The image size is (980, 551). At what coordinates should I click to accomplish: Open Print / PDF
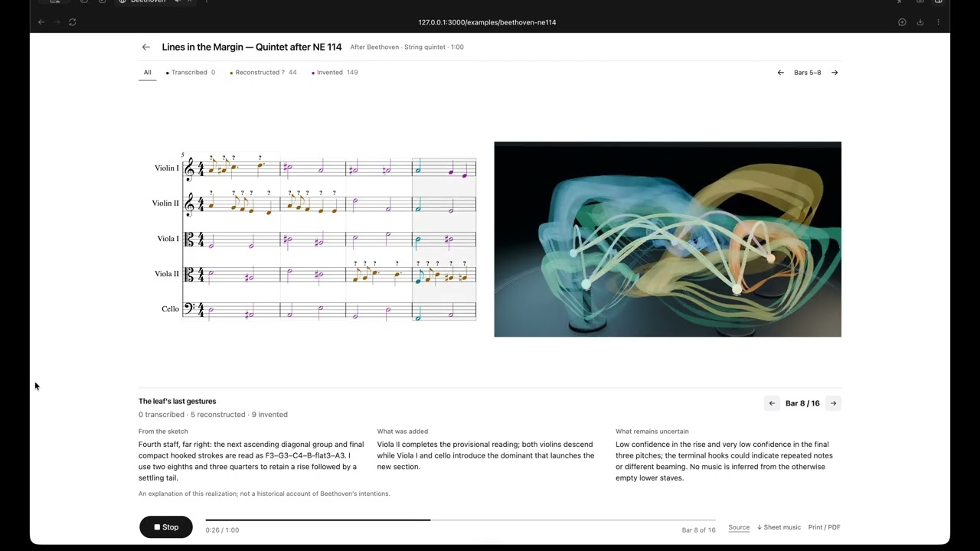(824, 527)
